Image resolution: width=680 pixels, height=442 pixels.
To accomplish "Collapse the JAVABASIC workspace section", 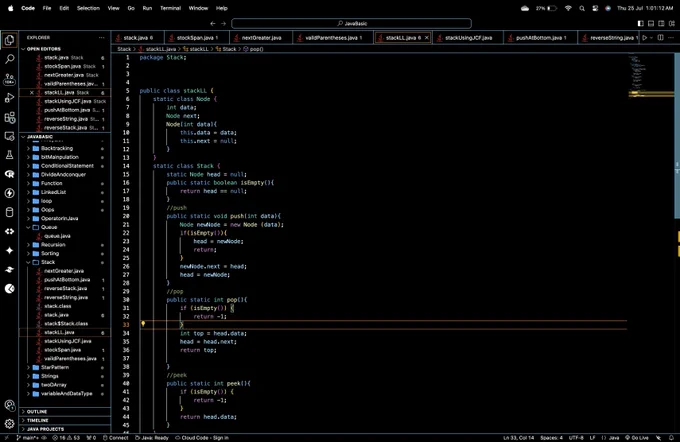I will pyautogui.click(x=65, y=137).
